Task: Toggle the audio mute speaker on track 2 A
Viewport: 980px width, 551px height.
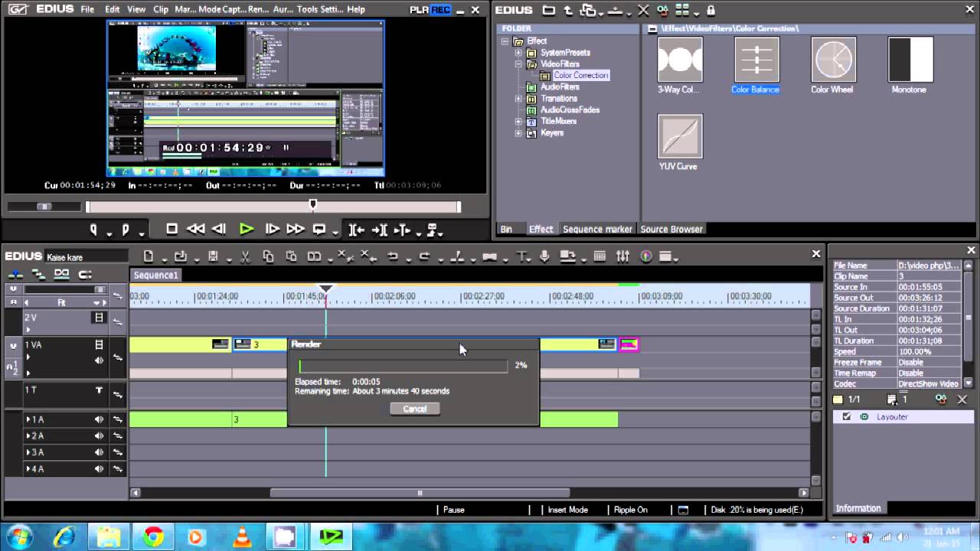Action: coord(99,435)
